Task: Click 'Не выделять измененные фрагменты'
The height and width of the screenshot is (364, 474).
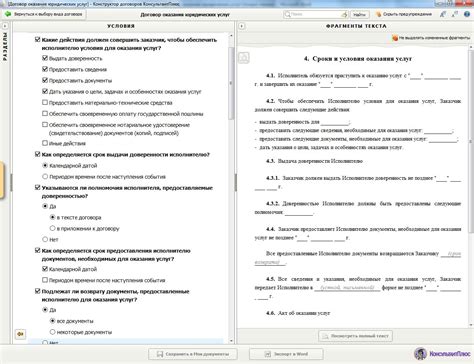Action: pyautogui.click(x=434, y=38)
